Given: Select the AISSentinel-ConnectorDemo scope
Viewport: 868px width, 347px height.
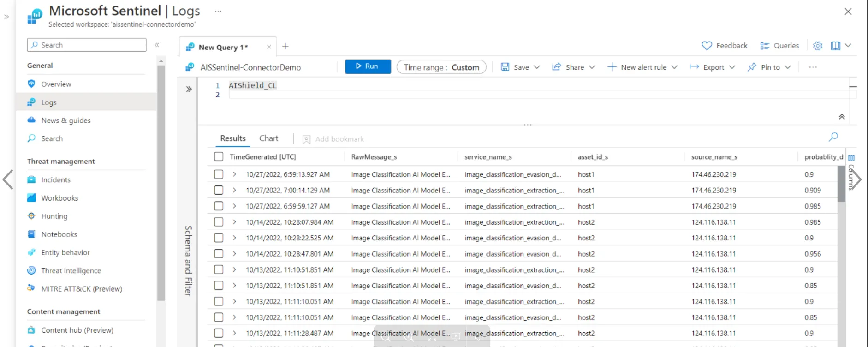Looking at the screenshot, I should [250, 67].
